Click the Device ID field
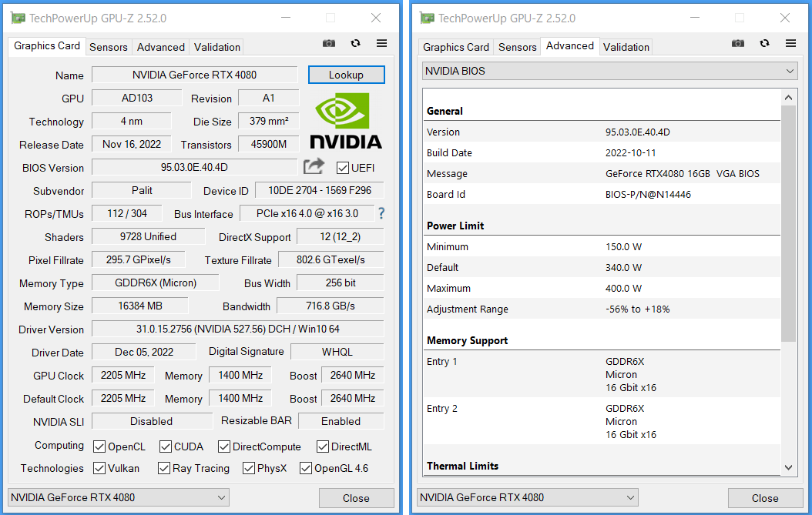The width and height of the screenshot is (812, 515). (x=320, y=190)
